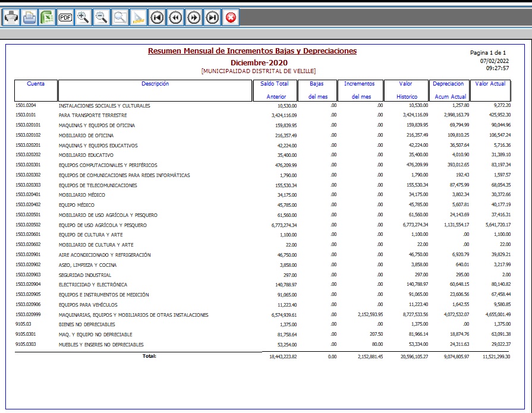Image resolution: width=532 pixels, height=413 pixels.
Task: Click total depreciation 9,074,805.97
Action: (x=457, y=357)
